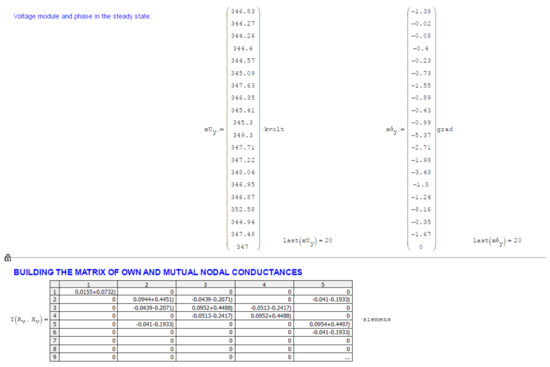This screenshot has height=367, width=550.
Task: Select voltage value 345.09
Action: (x=243, y=73)
